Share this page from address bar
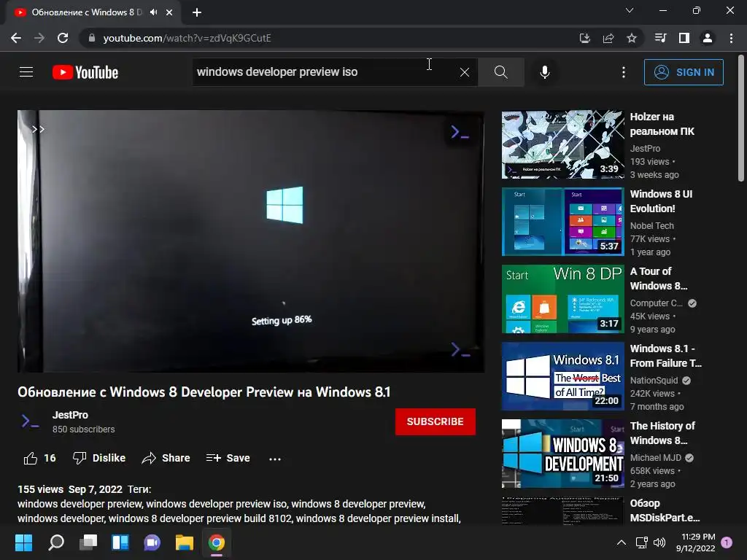This screenshot has height=560, width=747. coord(608,38)
